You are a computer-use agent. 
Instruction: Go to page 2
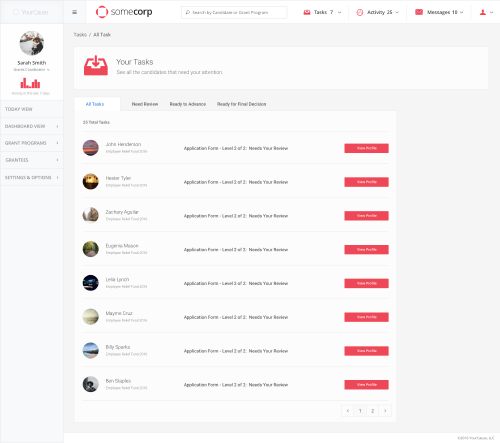[x=372, y=411]
